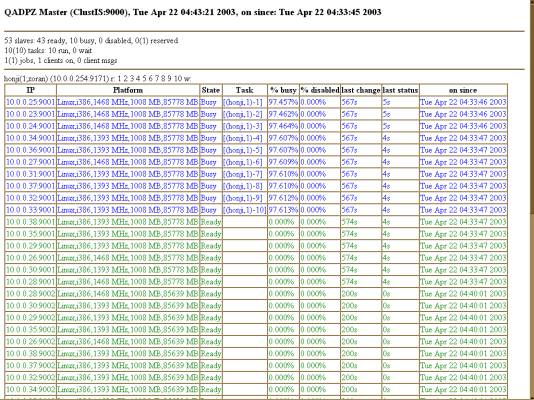Click the % busy column header
Image resolution: width=534 pixels, height=400 pixels.
283,90
